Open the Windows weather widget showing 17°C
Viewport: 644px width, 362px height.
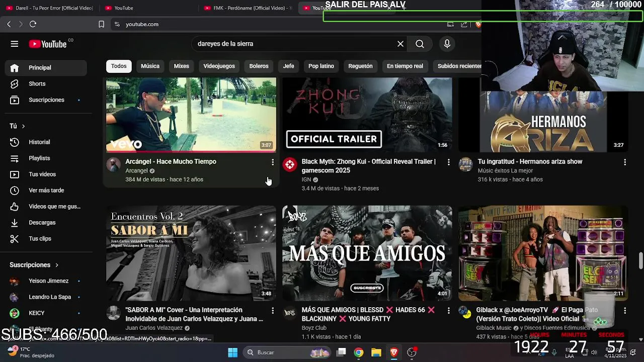[30, 352]
